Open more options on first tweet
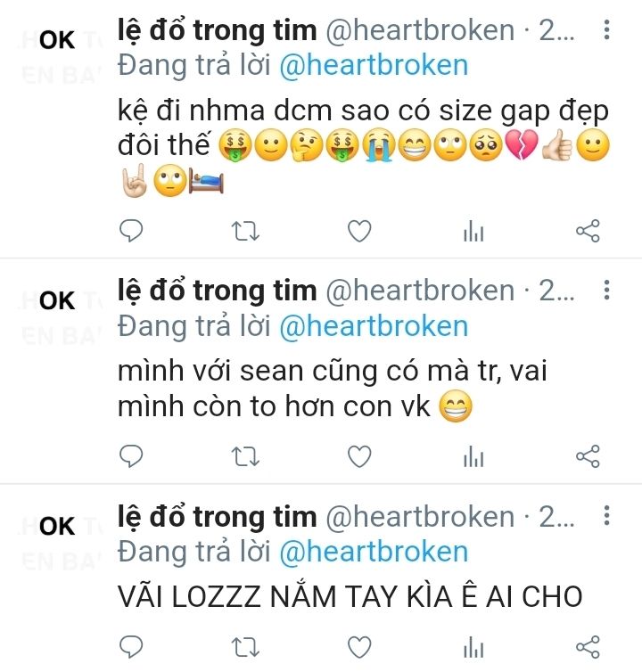The height and width of the screenshot is (672, 642). 606,29
